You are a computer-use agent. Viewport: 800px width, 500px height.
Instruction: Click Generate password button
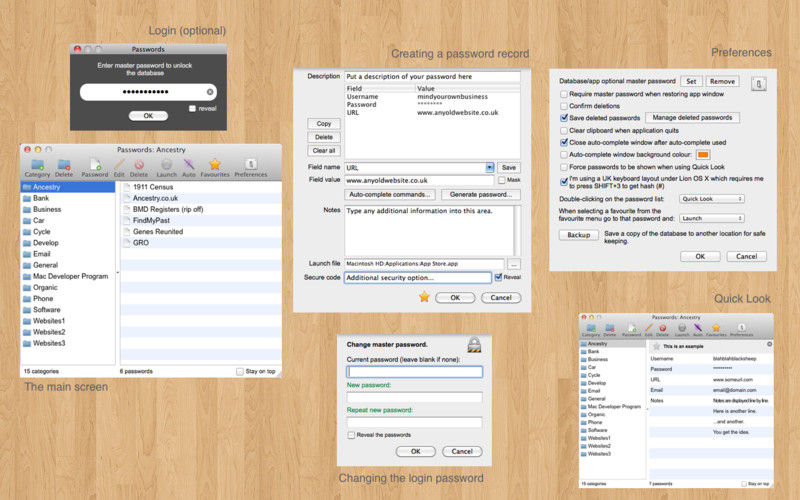click(x=481, y=194)
